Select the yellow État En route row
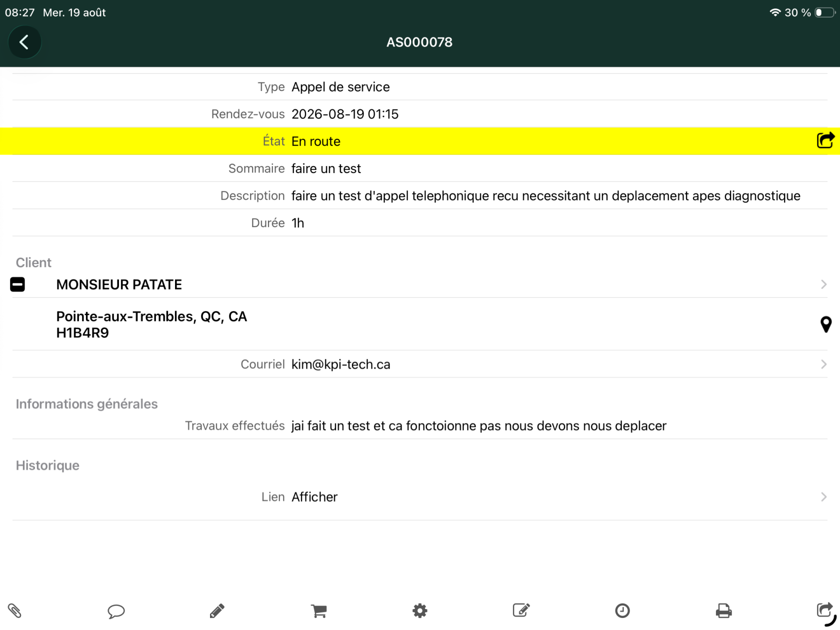Viewport: 840px width, 630px height. [420, 141]
